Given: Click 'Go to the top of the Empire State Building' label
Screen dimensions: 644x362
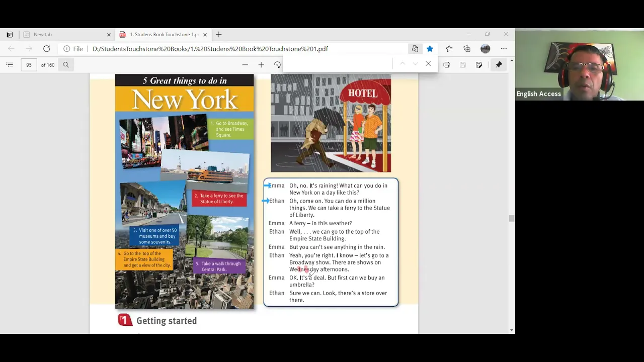Looking at the screenshot, I should pos(144,259).
